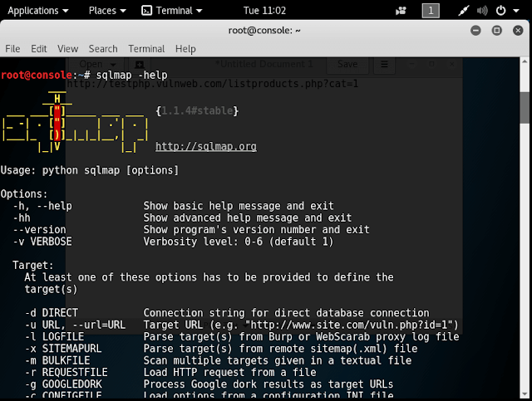
Task: Expand the system menu arrow beside power icon
Action: [515, 11]
